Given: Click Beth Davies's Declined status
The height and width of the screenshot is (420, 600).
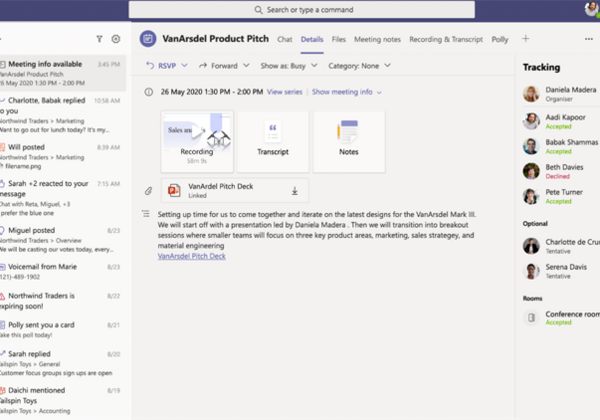Looking at the screenshot, I should pos(558,176).
